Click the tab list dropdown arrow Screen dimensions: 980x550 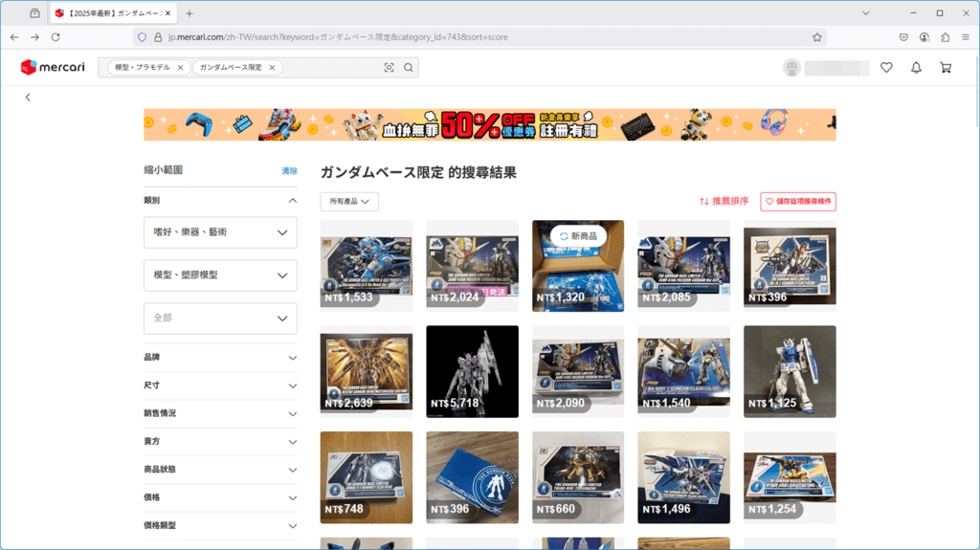865,13
